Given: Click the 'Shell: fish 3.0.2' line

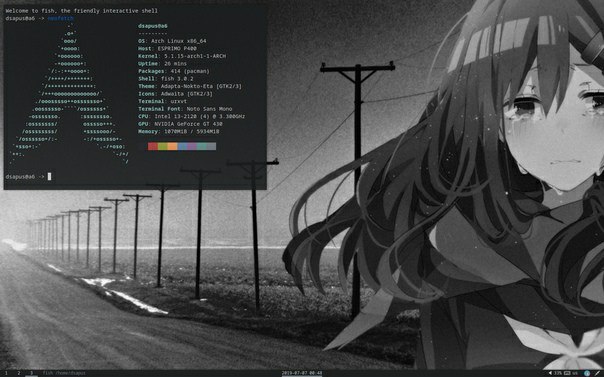Looking at the screenshot, I should point(166,79).
